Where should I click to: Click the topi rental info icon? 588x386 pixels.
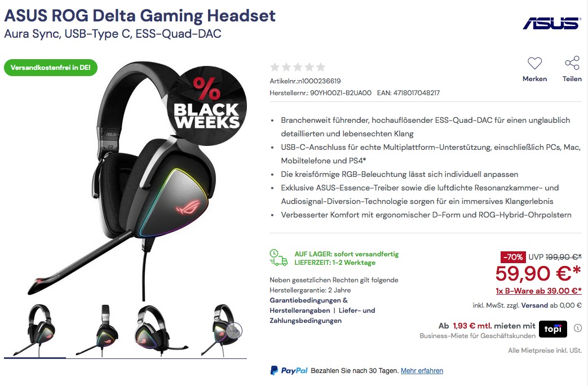pyautogui.click(x=577, y=328)
